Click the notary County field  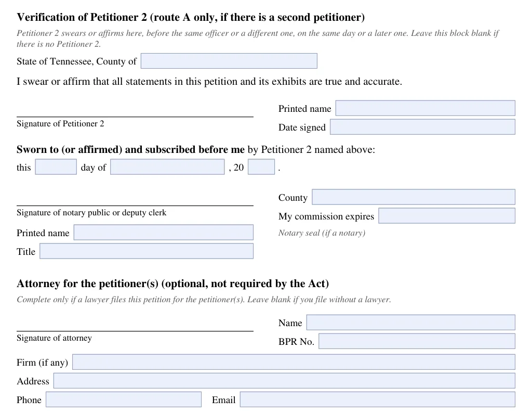[x=414, y=197]
